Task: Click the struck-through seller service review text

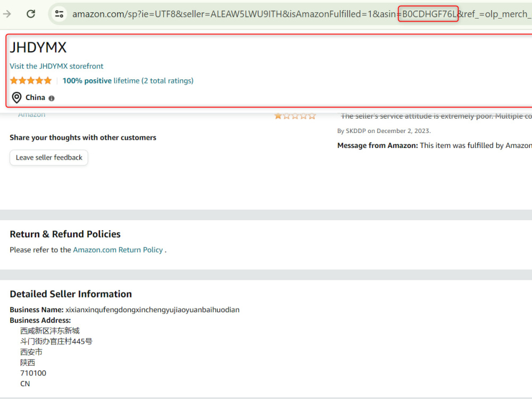Action: pyautogui.click(x=436, y=116)
